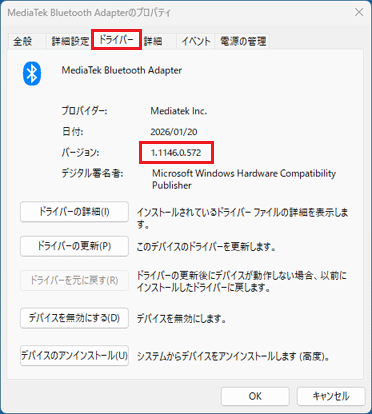This screenshot has height=414, width=372.
Task: Click the provider value Mediatek Inc.
Action: [x=179, y=111]
